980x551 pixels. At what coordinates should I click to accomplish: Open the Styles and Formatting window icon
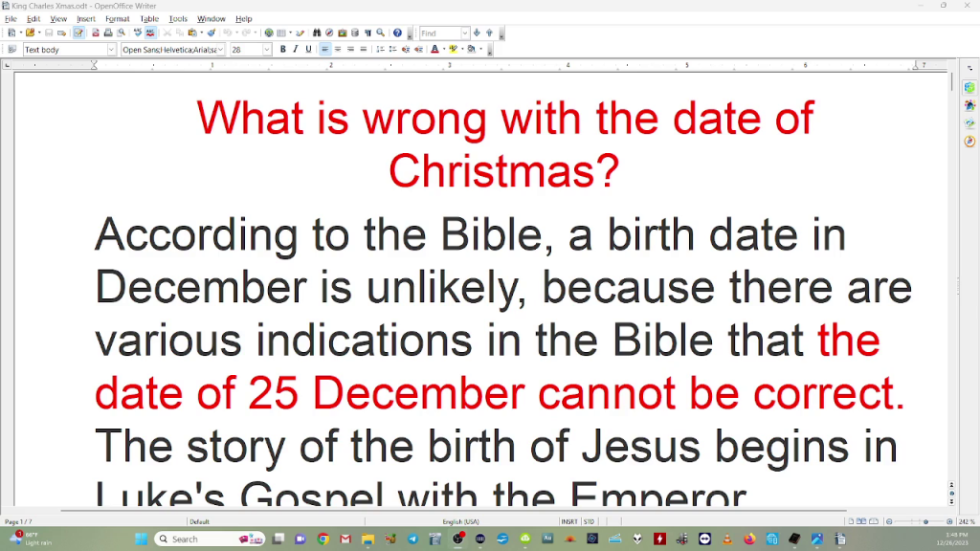(11, 50)
